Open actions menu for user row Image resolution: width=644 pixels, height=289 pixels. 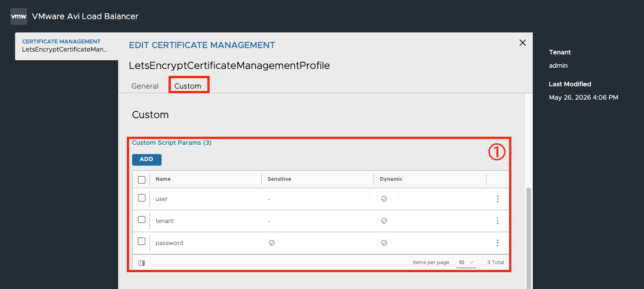(497, 199)
